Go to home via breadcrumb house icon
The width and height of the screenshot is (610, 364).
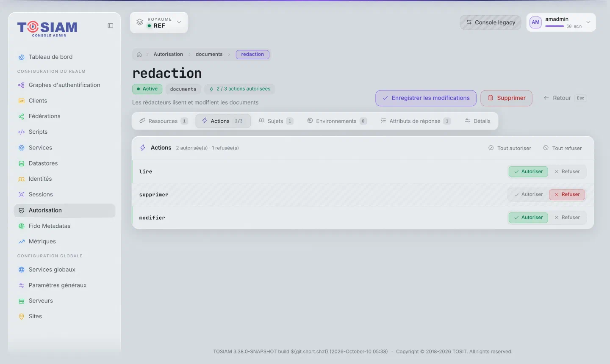coord(139,54)
